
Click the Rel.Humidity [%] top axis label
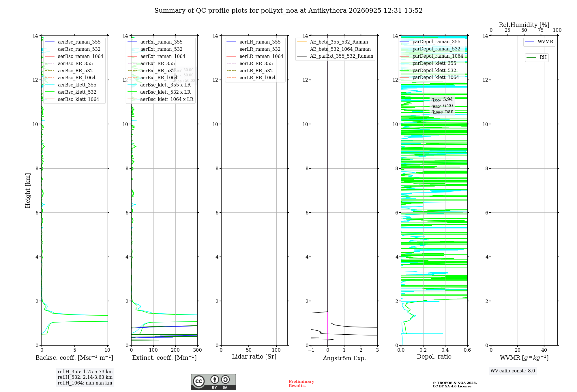click(x=524, y=25)
